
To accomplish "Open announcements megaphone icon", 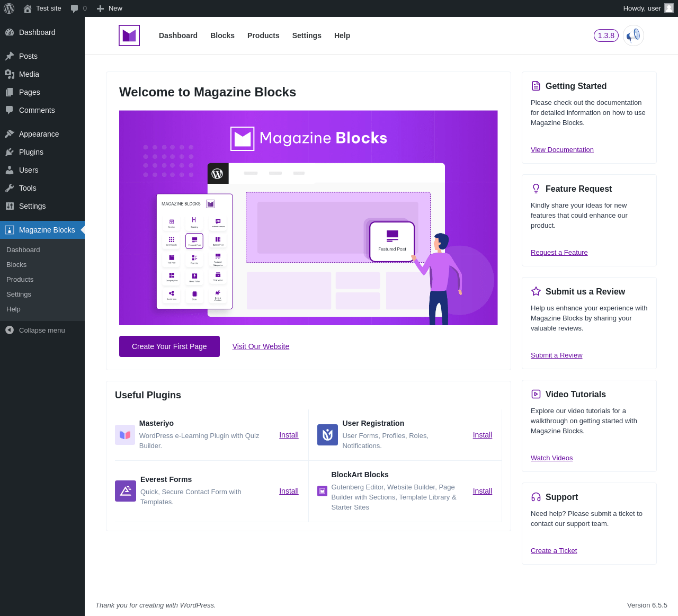I will [634, 35].
